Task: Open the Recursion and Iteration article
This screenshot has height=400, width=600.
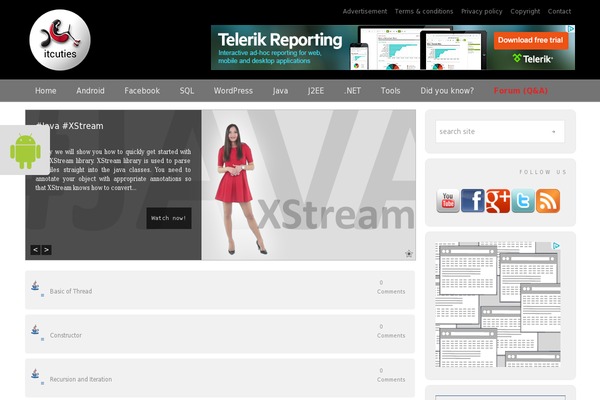Action: pyautogui.click(x=81, y=379)
